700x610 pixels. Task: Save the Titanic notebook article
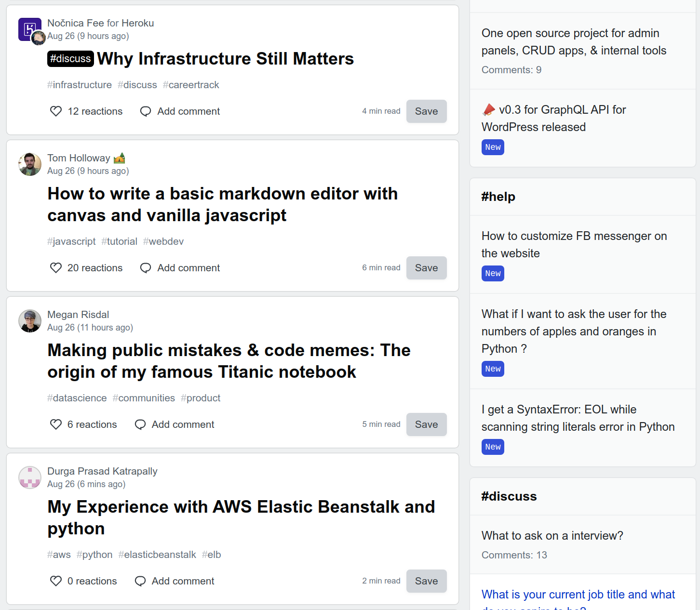click(426, 424)
